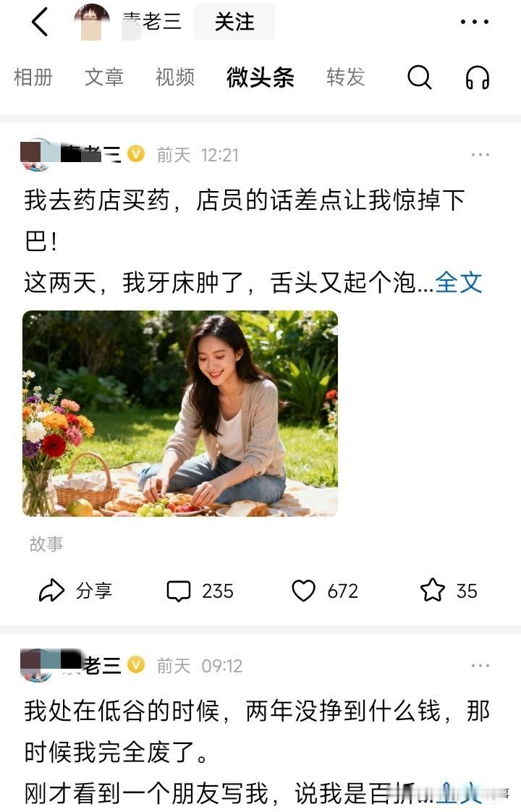
Task: Open comments showing 235
Action: point(200,591)
